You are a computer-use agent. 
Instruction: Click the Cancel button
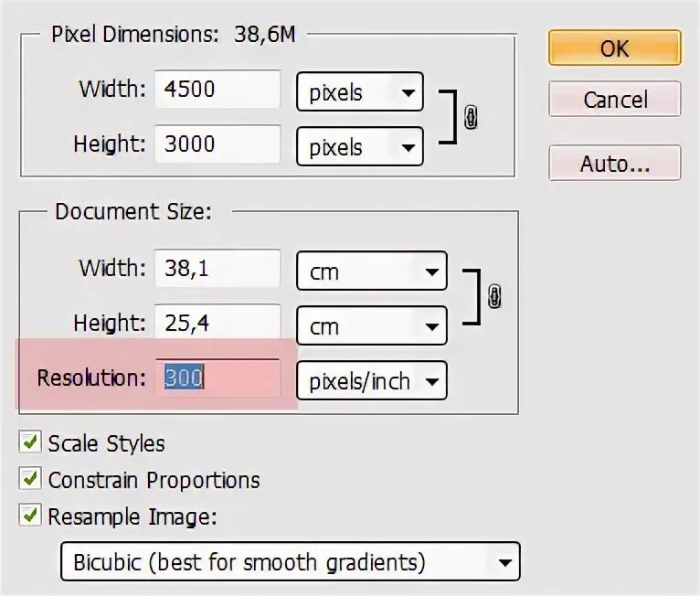click(x=614, y=100)
